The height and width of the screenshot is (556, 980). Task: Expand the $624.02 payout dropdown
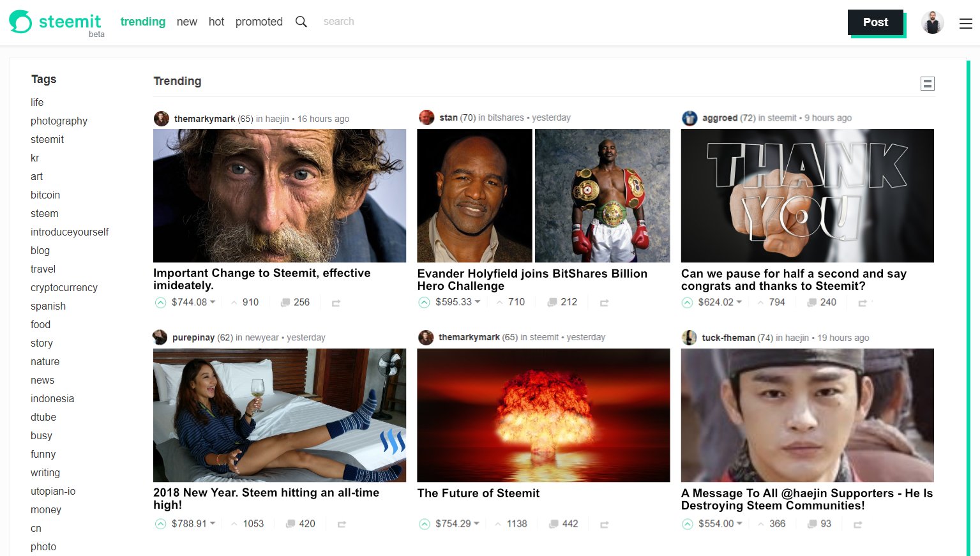[739, 303]
